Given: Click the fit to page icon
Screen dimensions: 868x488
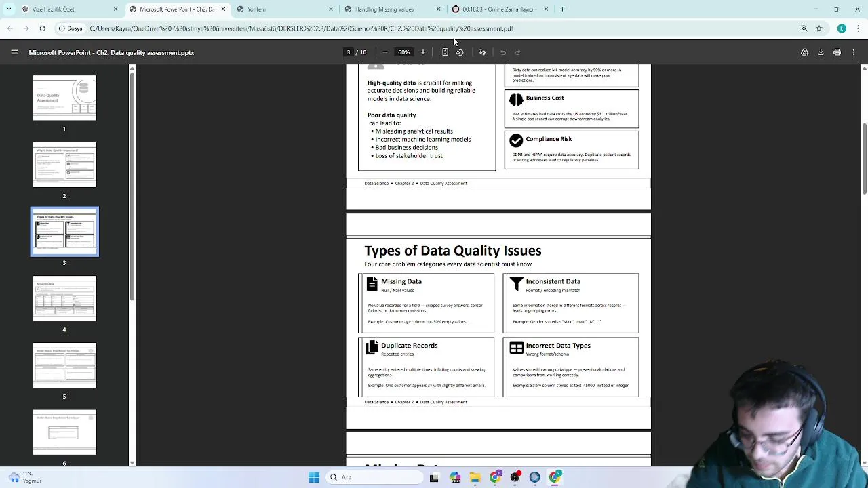Looking at the screenshot, I should click(445, 52).
